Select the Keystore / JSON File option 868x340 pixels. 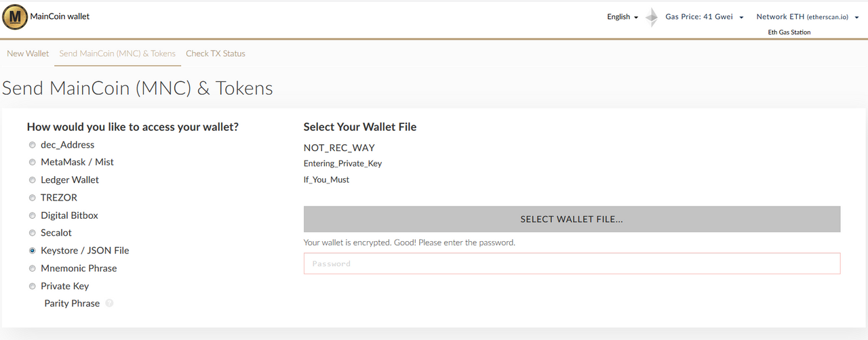click(33, 251)
